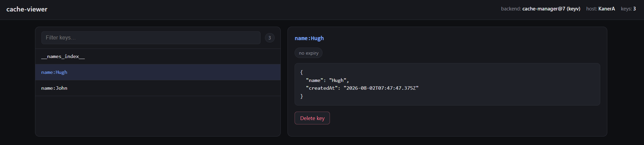Click the backend cache-manager@7 (keyv) label
This screenshot has width=644, height=145.
pyautogui.click(x=541, y=9)
